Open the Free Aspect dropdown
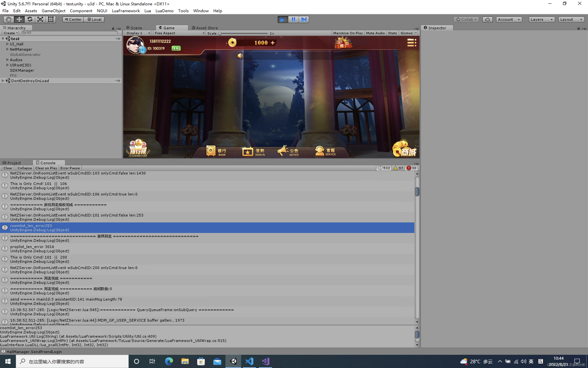 [179, 33]
